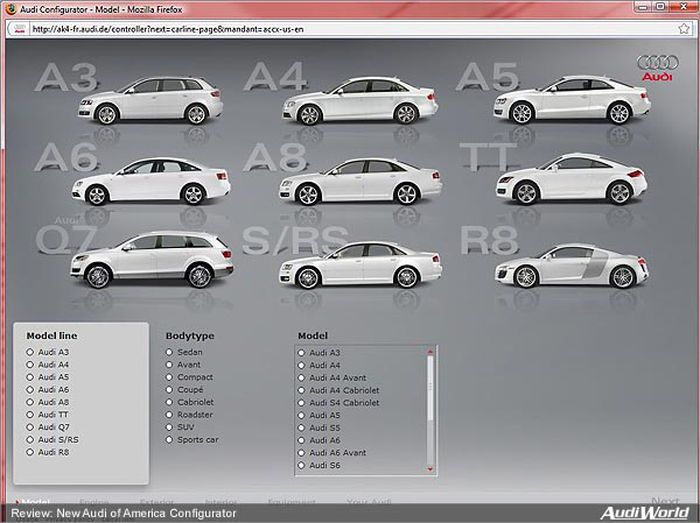Select the R8 sports car image
The height and width of the screenshot is (523, 700).
[x=571, y=266]
